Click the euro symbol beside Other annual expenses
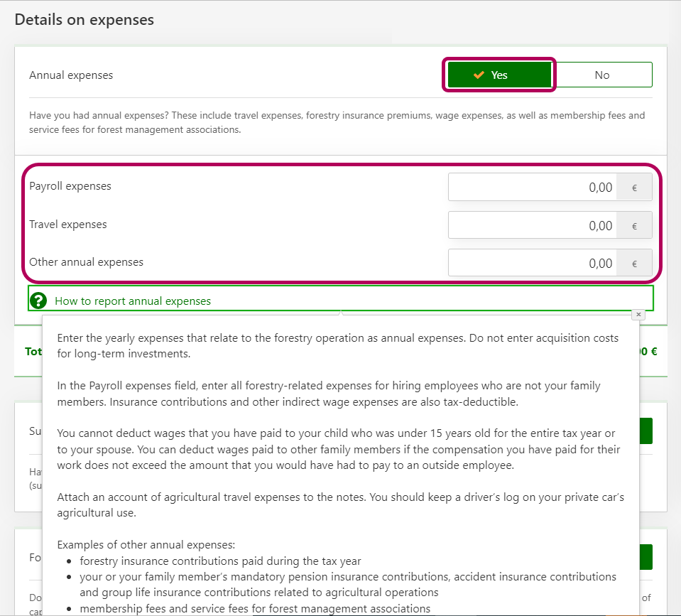The image size is (681, 616). click(634, 263)
